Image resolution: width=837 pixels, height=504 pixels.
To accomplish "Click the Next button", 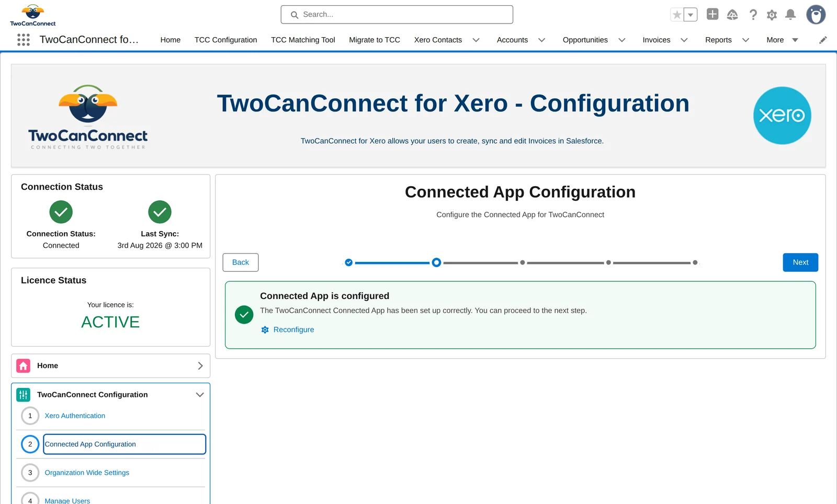I will click(x=800, y=262).
